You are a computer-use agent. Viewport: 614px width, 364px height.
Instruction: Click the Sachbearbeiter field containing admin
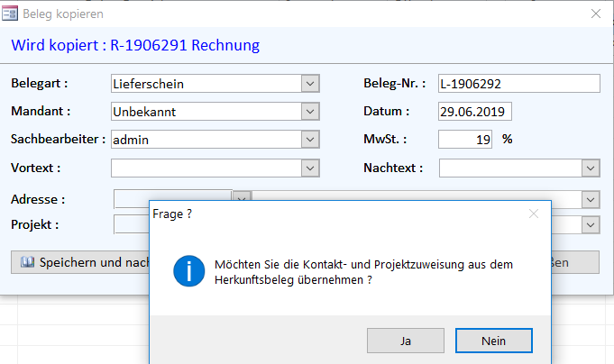pos(206,140)
